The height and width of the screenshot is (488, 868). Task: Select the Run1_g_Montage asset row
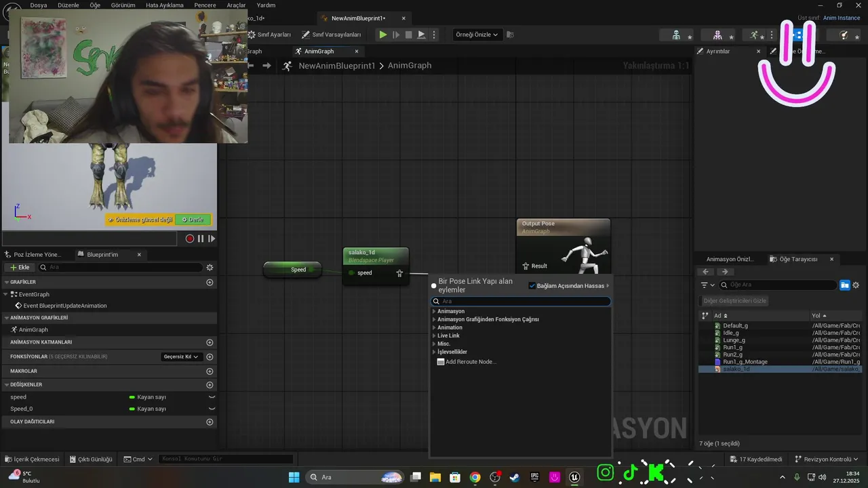(780, 362)
